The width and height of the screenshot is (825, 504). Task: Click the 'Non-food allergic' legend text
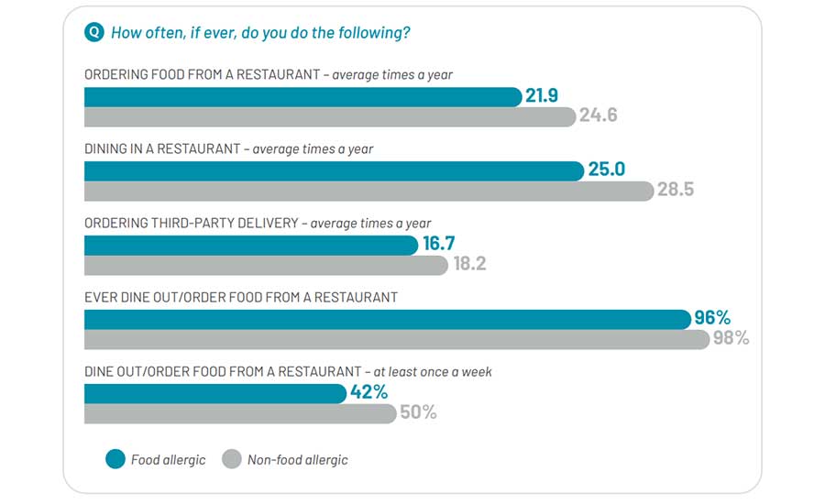pos(297,459)
